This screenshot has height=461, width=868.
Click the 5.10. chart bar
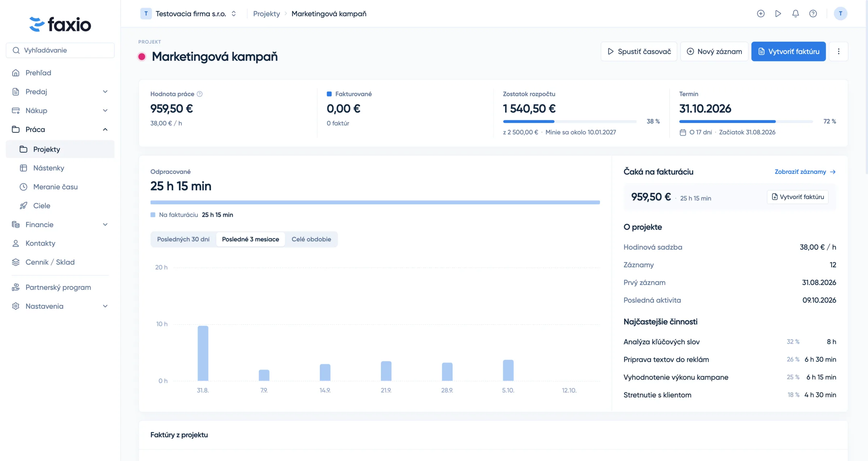click(508, 370)
